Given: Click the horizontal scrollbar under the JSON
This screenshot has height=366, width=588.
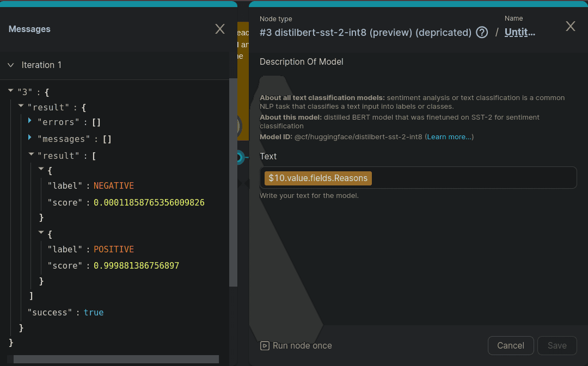Looking at the screenshot, I should tap(115, 359).
